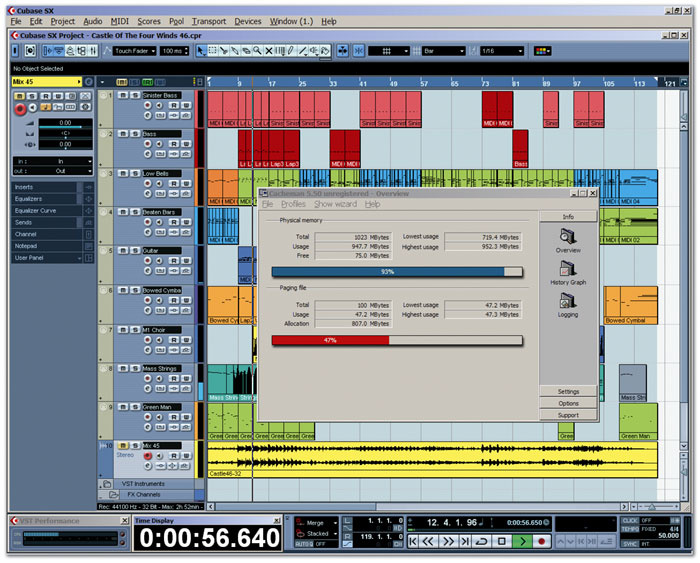Select the Mute X tool

pos(269,51)
